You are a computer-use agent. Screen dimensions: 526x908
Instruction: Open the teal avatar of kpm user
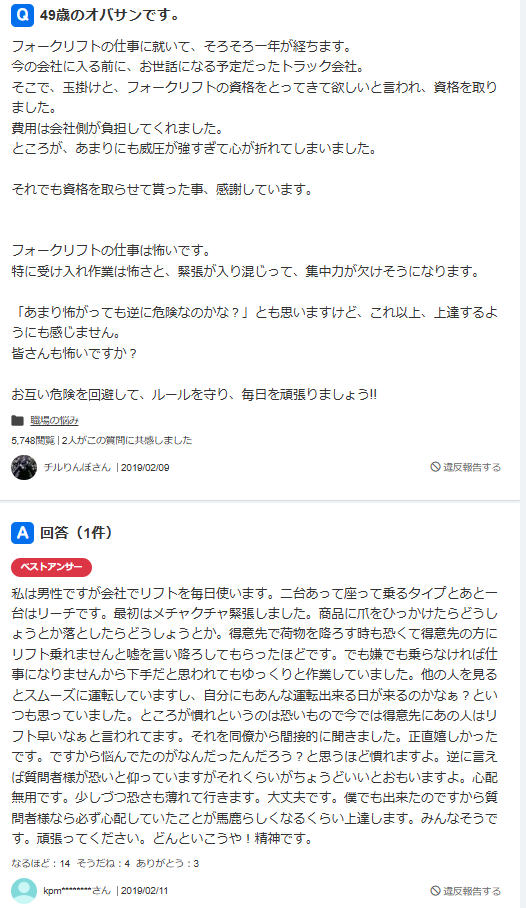click(x=24, y=891)
